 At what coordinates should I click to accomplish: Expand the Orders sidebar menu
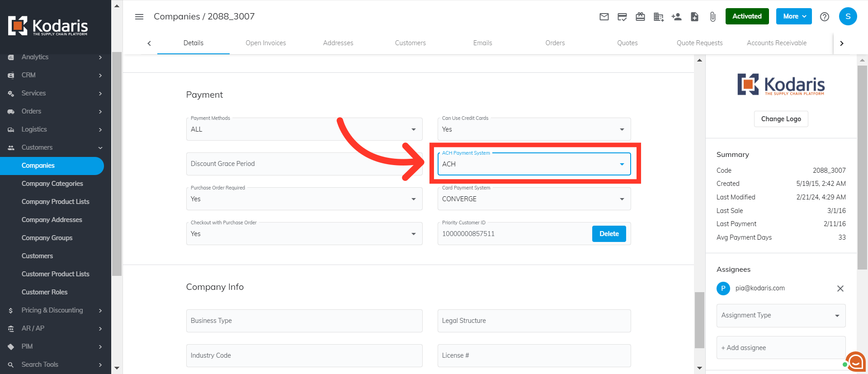[x=55, y=111]
